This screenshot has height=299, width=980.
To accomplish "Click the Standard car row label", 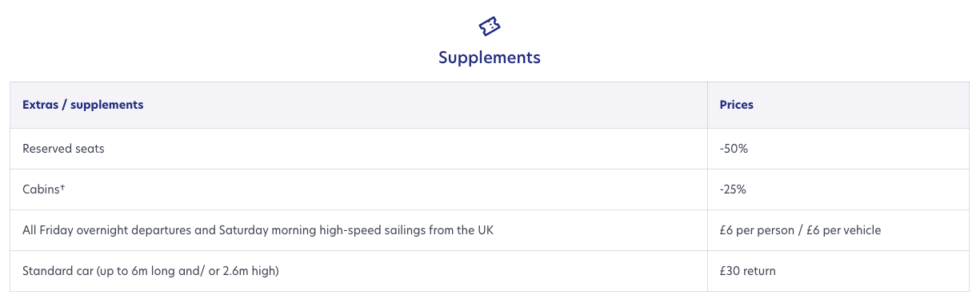I will tap(150, 271).
